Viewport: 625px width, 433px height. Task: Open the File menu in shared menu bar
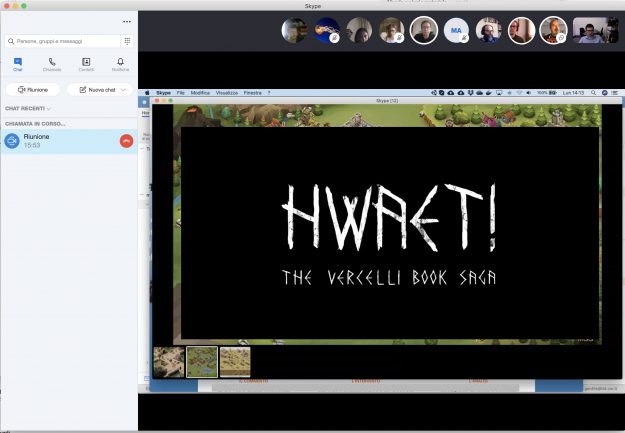click(x=181, y=93)
